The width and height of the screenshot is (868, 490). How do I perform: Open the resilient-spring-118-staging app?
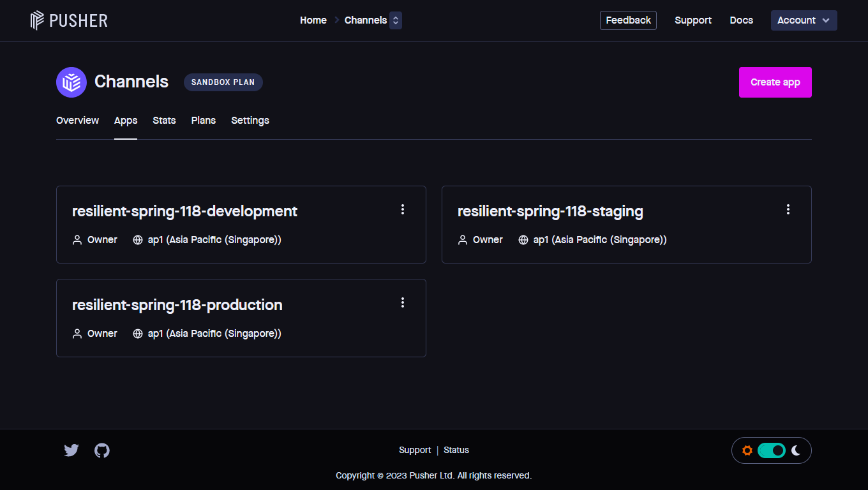click(x=550, y=211)
